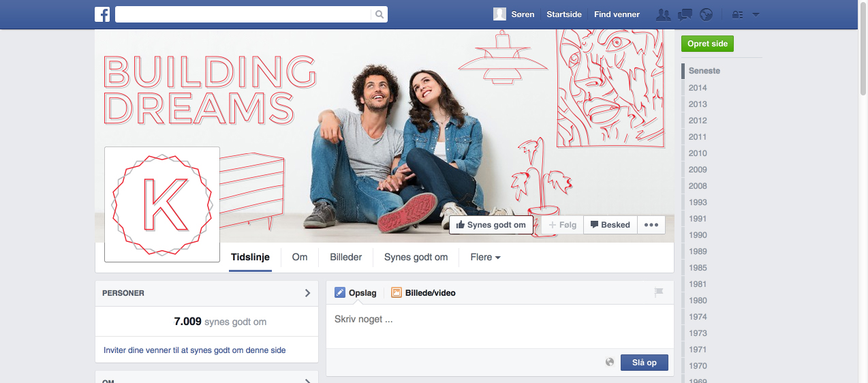Open account menu dropdown arrow
This screenshot has width=868, height=383.
756,14
